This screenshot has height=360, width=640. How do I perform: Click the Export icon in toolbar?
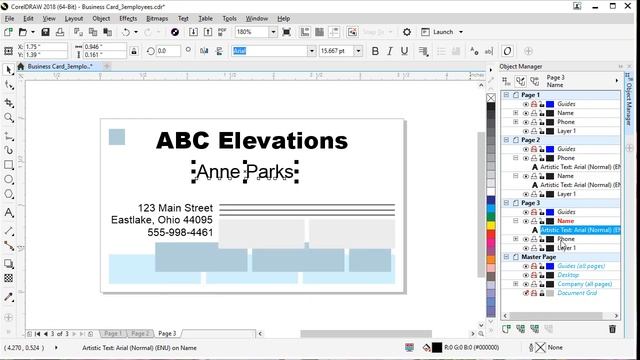coord(208,32)
